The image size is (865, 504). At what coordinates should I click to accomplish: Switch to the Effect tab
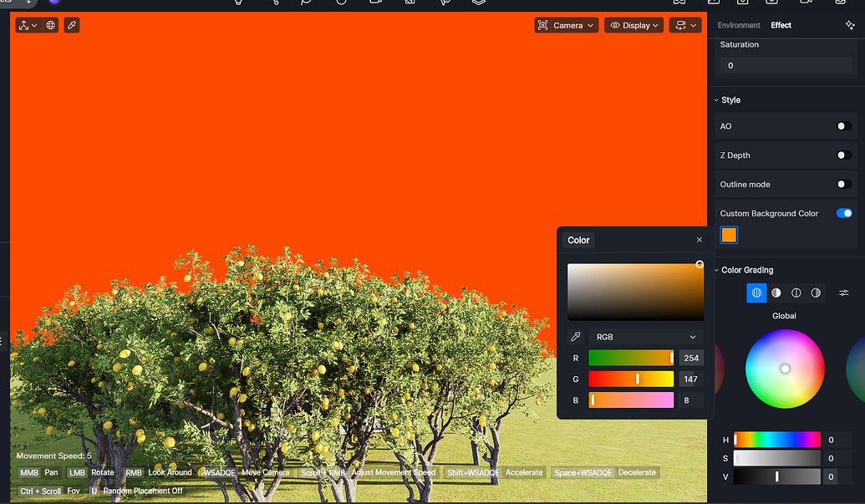(x=781, y=25)
